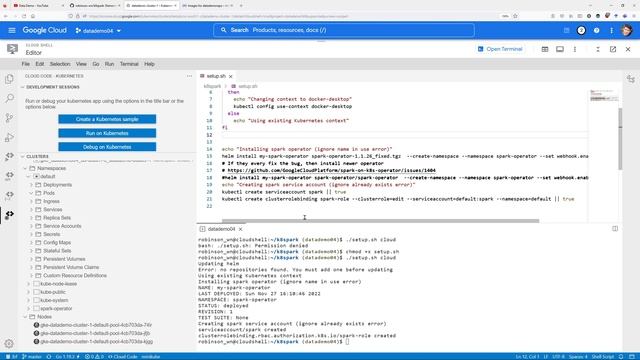Click the editor vertical scrollbar

coord(620,139)
